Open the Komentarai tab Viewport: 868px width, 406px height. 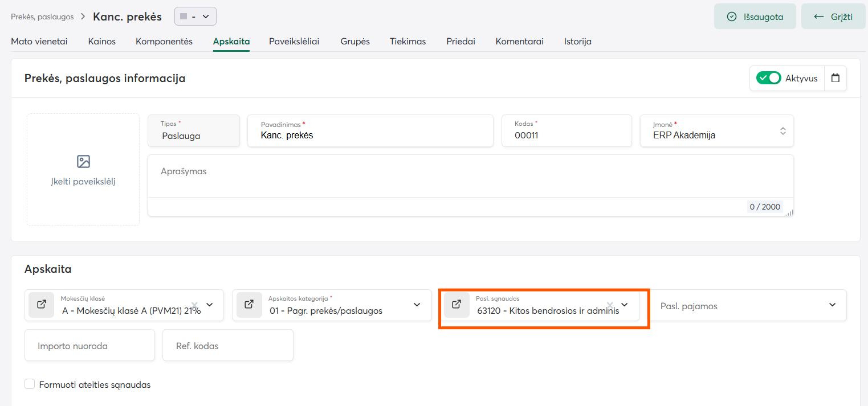click(x=520, y=42)
